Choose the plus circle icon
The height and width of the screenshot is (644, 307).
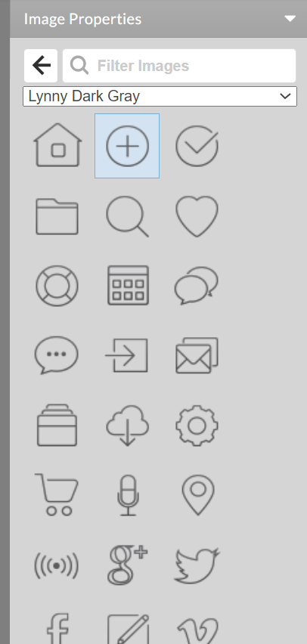(x=127, y=146)
